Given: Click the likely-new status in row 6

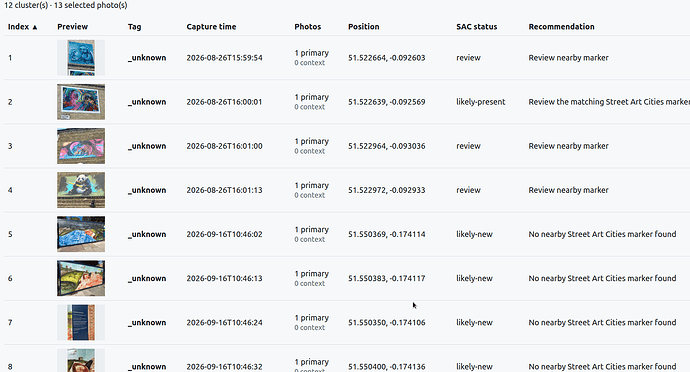Looking at the screenshot, I should (474, 278).
